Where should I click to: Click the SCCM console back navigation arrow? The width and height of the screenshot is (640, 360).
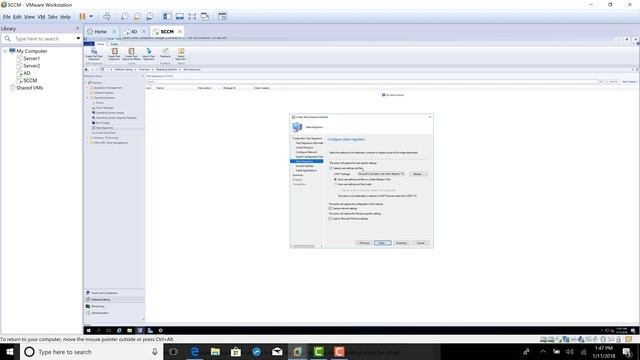87,69
